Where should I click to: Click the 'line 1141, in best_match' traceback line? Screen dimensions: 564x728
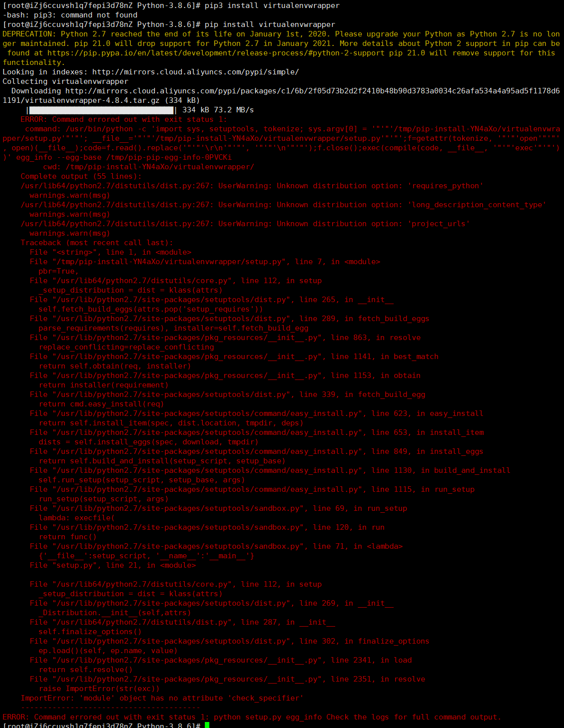(234, 357)
